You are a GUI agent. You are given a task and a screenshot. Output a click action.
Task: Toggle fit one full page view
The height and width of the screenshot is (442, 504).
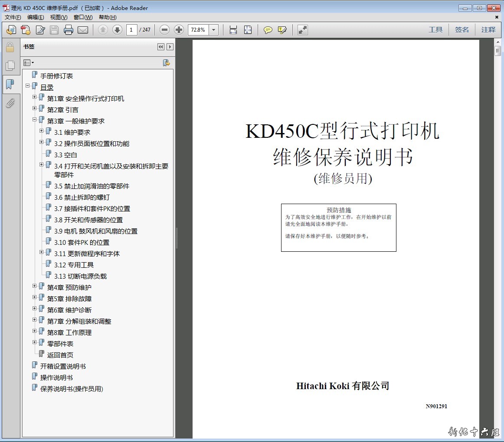(248, 30)
